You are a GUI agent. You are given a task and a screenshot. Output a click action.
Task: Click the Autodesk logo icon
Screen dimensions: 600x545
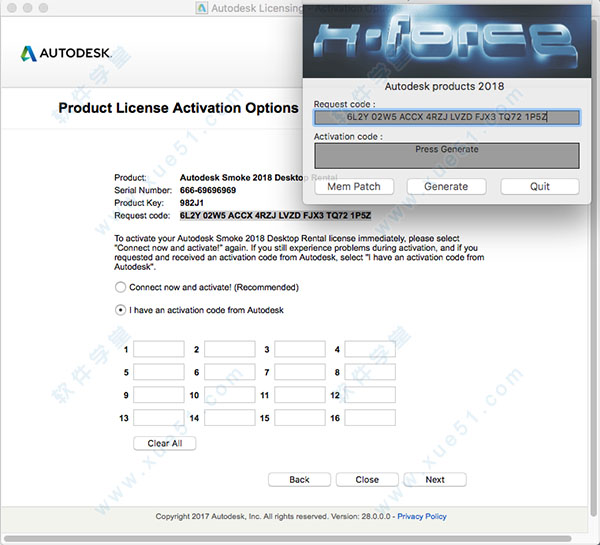coord(29,54)
